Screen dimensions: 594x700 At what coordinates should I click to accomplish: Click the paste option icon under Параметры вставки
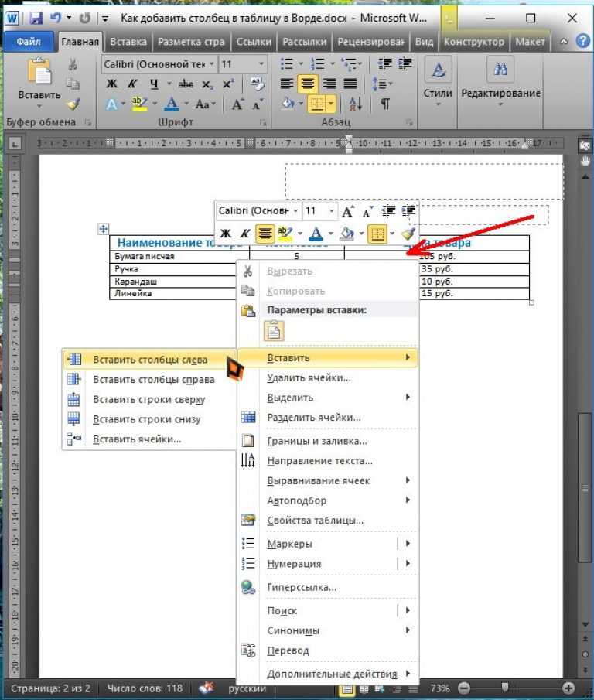[x=274, y=331]
